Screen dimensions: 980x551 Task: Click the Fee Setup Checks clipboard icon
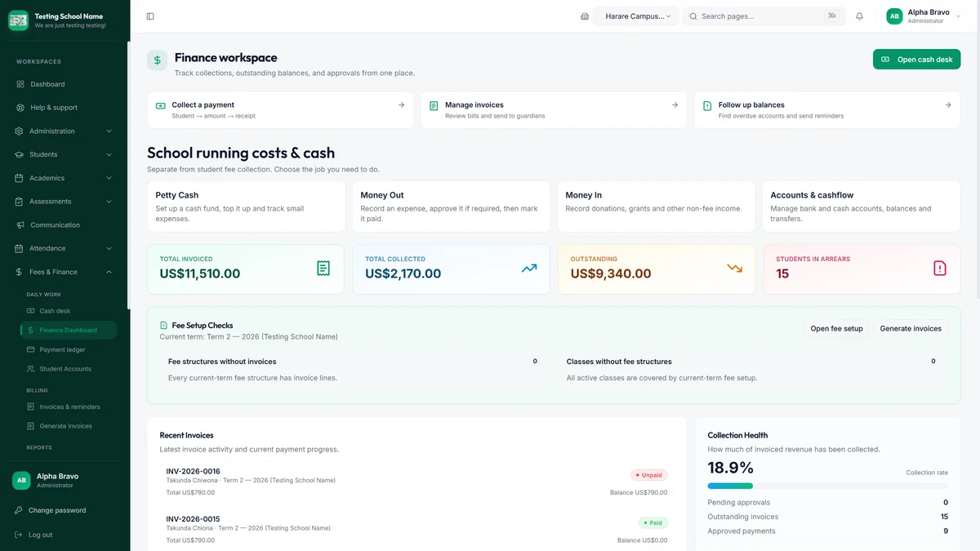163,326
